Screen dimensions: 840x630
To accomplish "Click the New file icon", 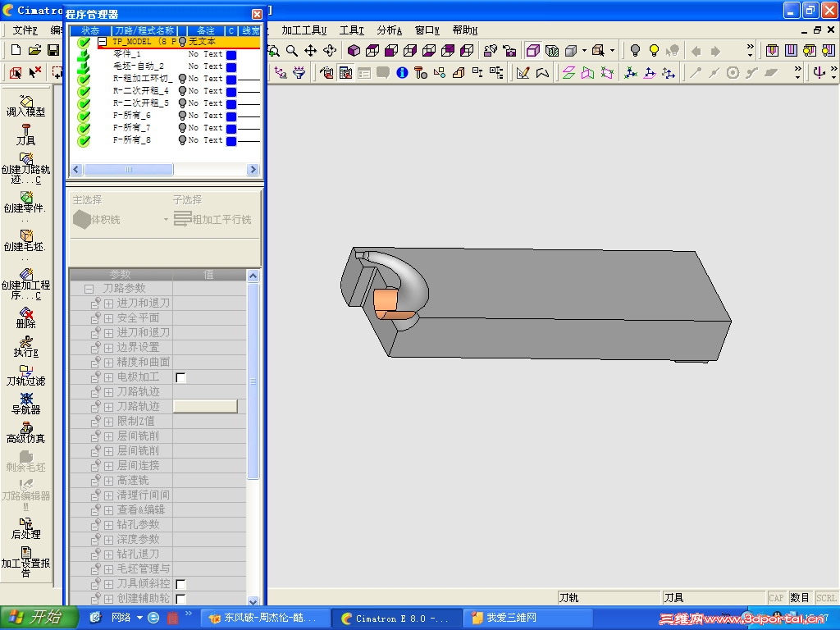I will [x=16, y=50].
